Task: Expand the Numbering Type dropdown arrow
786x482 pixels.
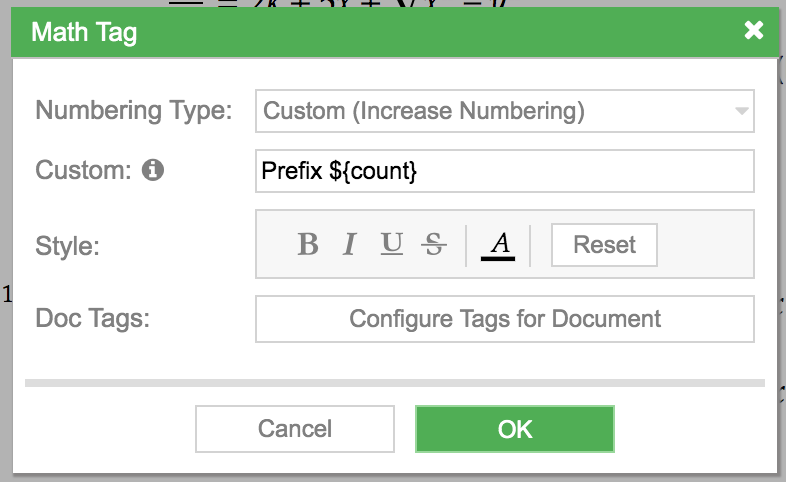Action: click(x=741, y=111)
